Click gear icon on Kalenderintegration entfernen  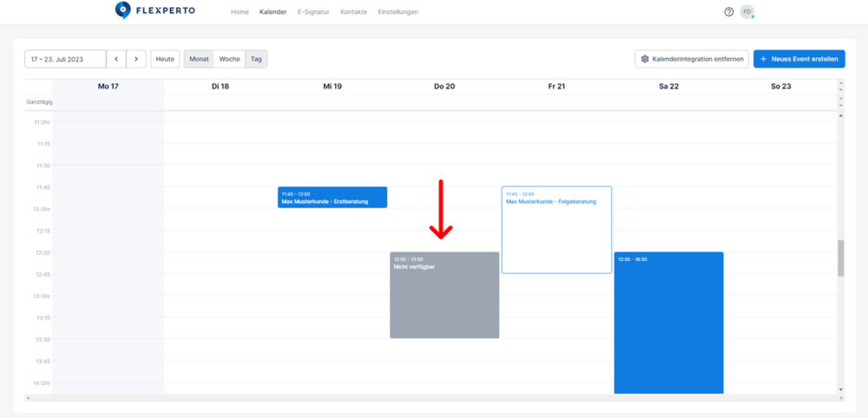click(645, 59)
